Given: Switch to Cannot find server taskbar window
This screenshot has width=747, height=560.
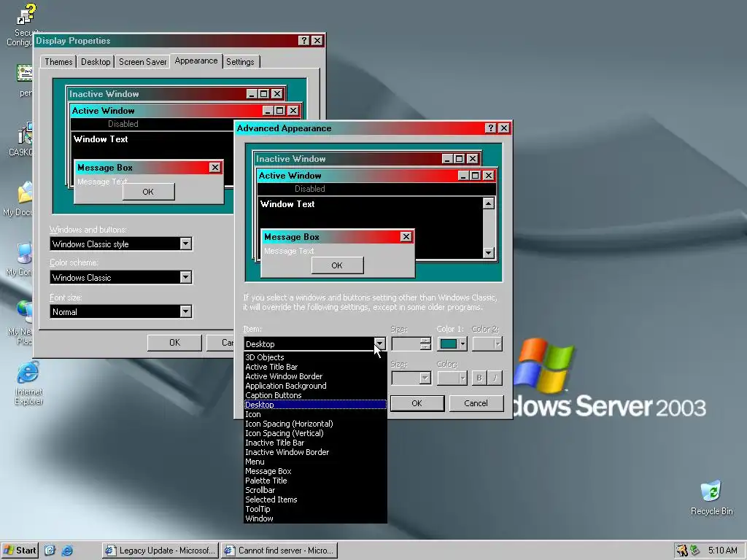Looking at the screenshot, I should [x=279, y=551].
